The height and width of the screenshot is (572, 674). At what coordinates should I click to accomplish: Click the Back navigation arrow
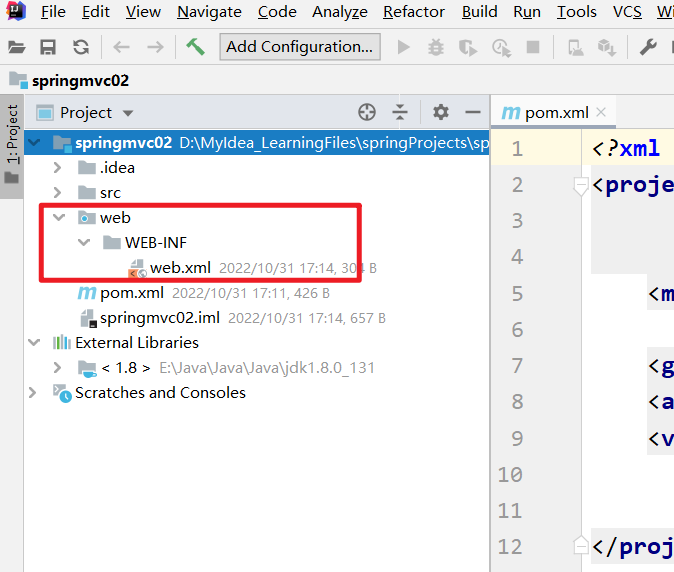pos(121,47)
